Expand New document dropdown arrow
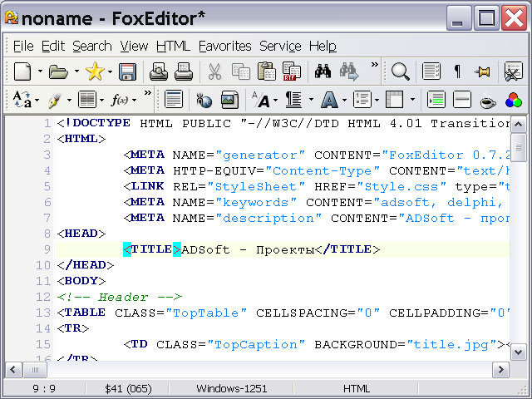The image size is (532, 399). point(40,71)
